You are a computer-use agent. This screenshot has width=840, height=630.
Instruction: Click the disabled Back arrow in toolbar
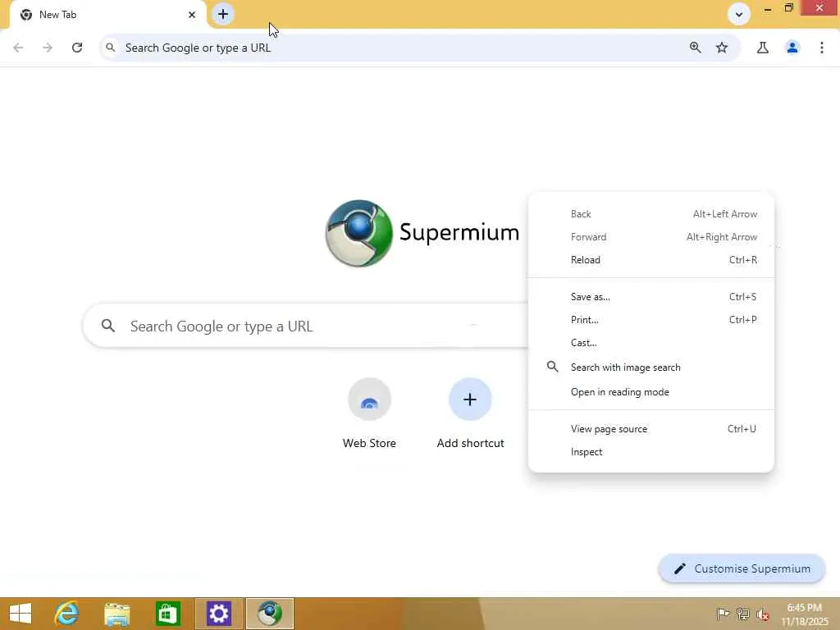click(18, 48)
